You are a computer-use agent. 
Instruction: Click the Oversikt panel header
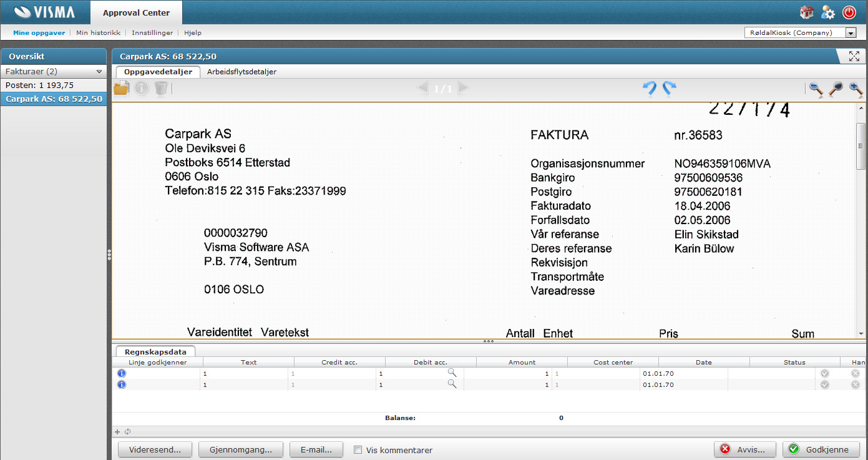tap(54, 56)
